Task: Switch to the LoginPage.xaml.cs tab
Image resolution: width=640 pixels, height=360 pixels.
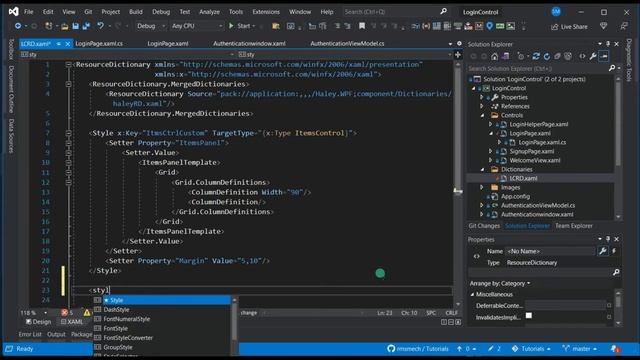Action: point(99,44)
